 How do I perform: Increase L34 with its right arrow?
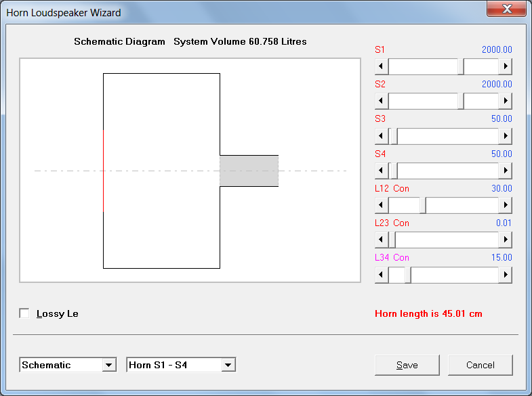pos(505,274)
